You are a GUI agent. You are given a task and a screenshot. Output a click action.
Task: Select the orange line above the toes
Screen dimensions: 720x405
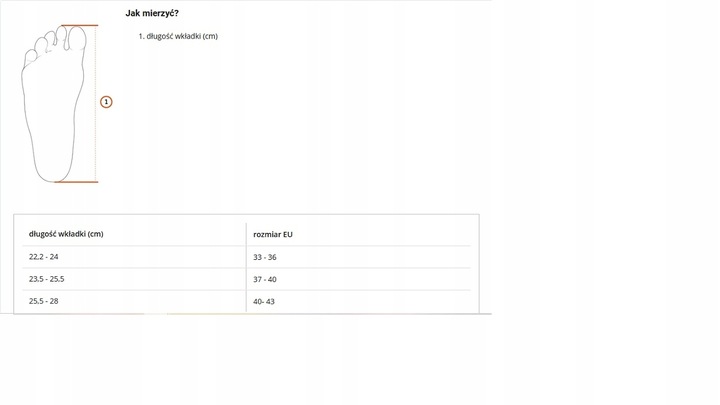click(79, 26)
